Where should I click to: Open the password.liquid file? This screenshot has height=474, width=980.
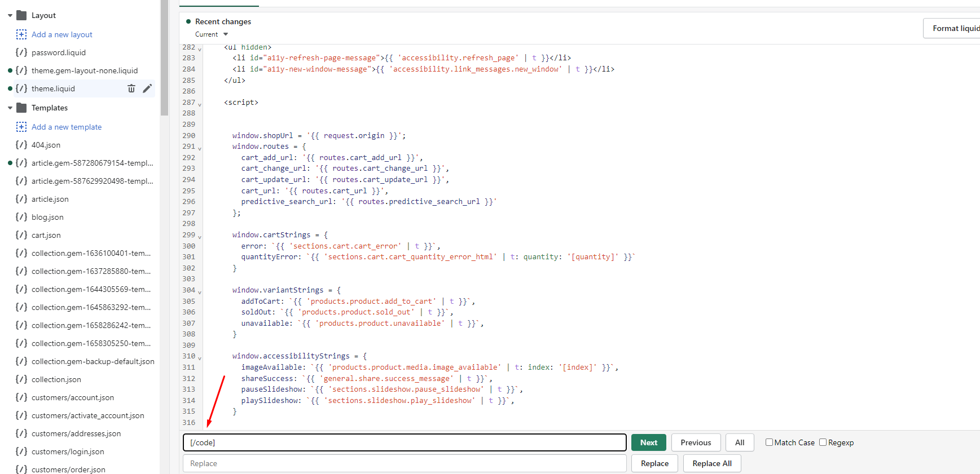tap(59, 52)
